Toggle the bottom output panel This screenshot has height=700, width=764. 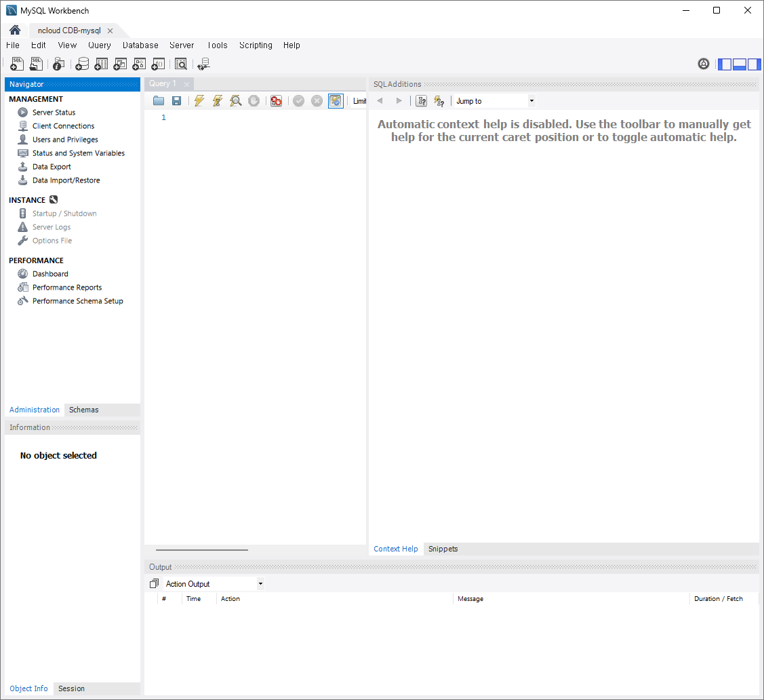coord(739,64)
